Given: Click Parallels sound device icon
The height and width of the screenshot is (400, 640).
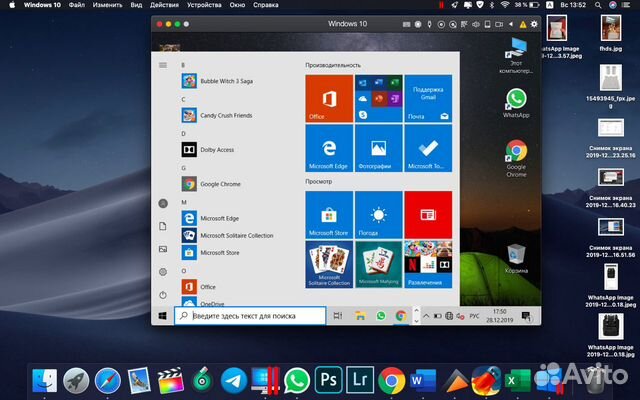Looking at the screenshot, I should click(x=476, y=24).
